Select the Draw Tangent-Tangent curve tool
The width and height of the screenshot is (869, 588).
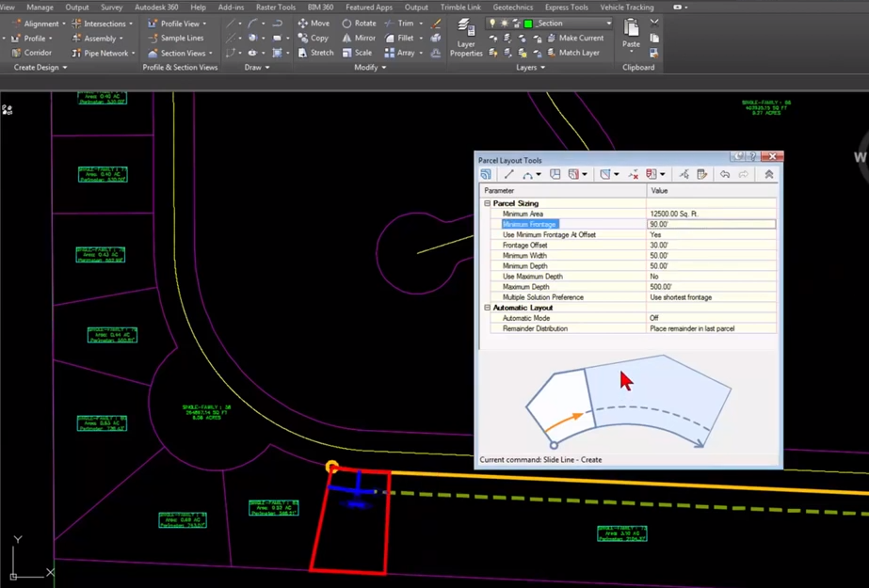tap(527, 174)
